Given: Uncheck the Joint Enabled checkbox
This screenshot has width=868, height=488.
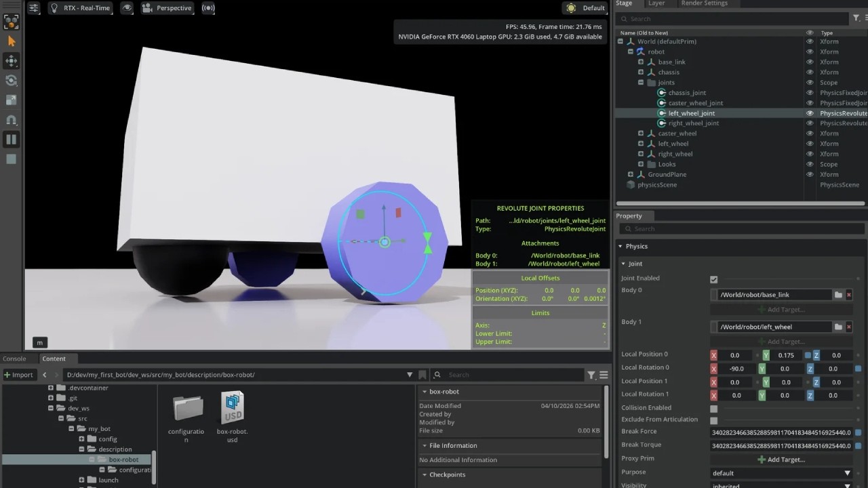Looking at the screenshot, I should click(713, 279).
